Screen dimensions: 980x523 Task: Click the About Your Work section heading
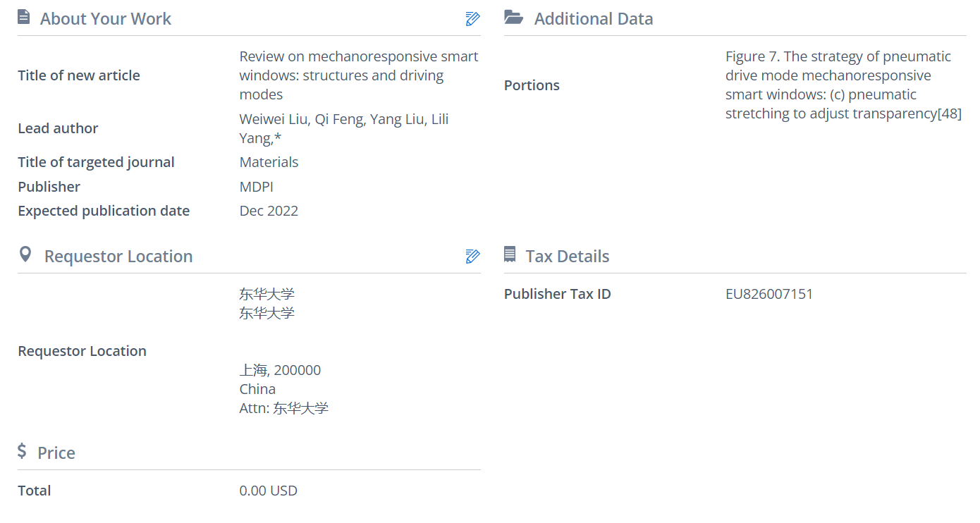pyautogui.click(x=105, y=19)
